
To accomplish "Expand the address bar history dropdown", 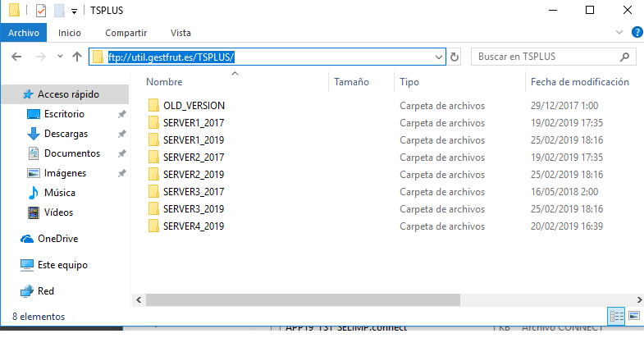I will pyautogui.click(x=439, y=57).
